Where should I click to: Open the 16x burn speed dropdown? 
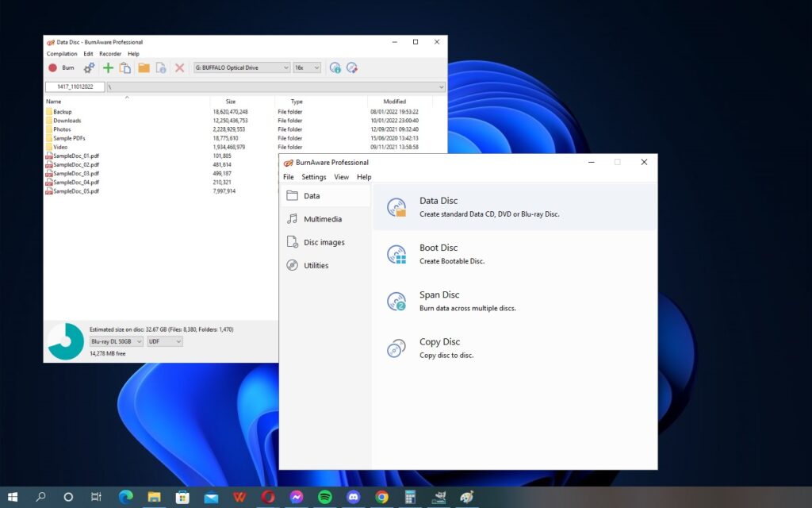pyautogui.click(x=307, y=67)
